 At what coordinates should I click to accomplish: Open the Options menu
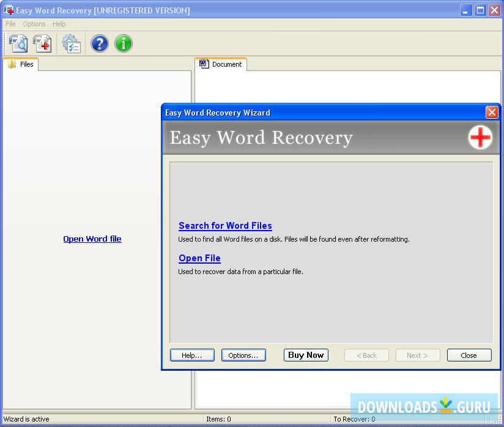34,24
